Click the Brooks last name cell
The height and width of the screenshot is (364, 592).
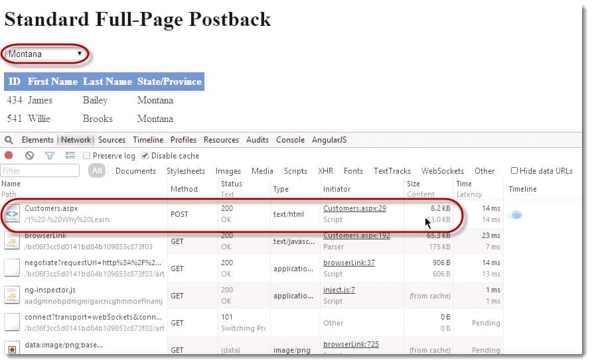click(x=98, y=119)
